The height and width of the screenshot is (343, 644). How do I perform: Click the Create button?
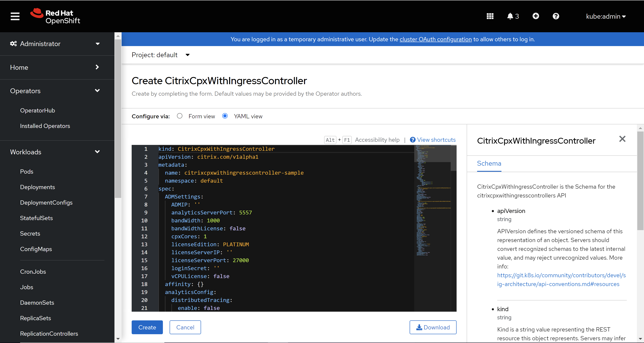coord(147,327)
